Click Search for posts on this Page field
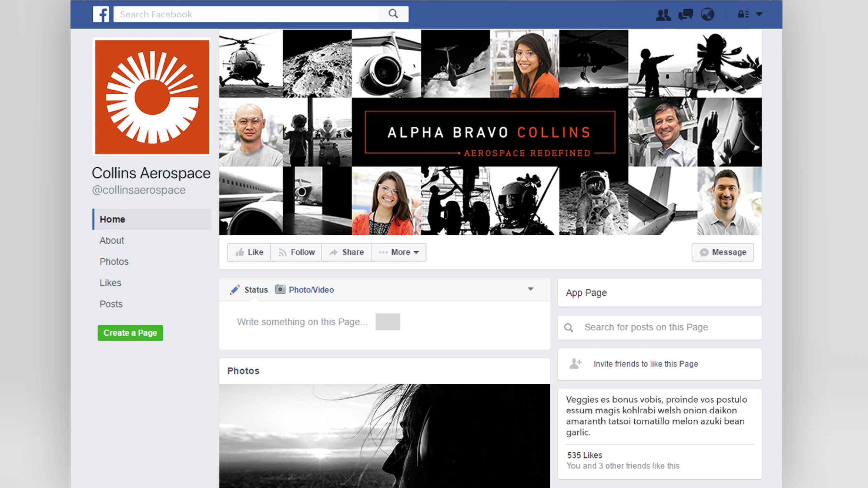Image resolution: width=868 pixels, height=488 pixels. coord(660,327)
